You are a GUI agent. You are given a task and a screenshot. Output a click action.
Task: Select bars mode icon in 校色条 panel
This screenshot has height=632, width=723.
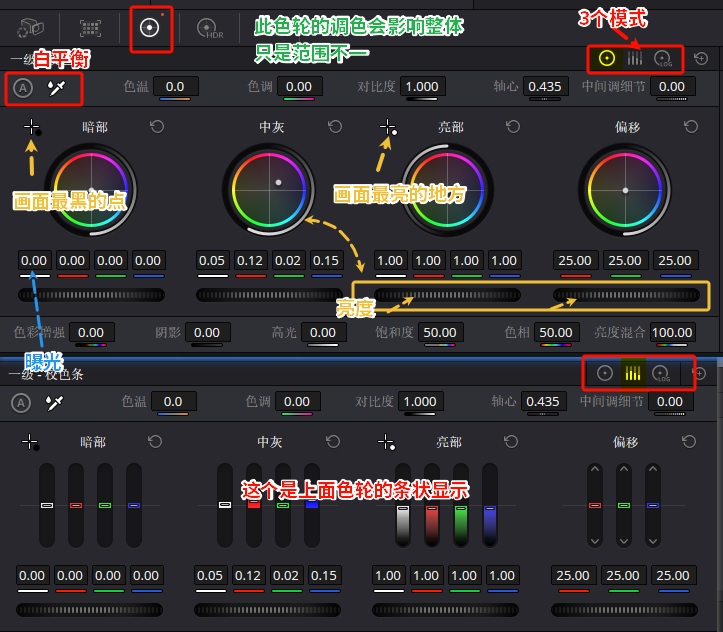[633, 373]
